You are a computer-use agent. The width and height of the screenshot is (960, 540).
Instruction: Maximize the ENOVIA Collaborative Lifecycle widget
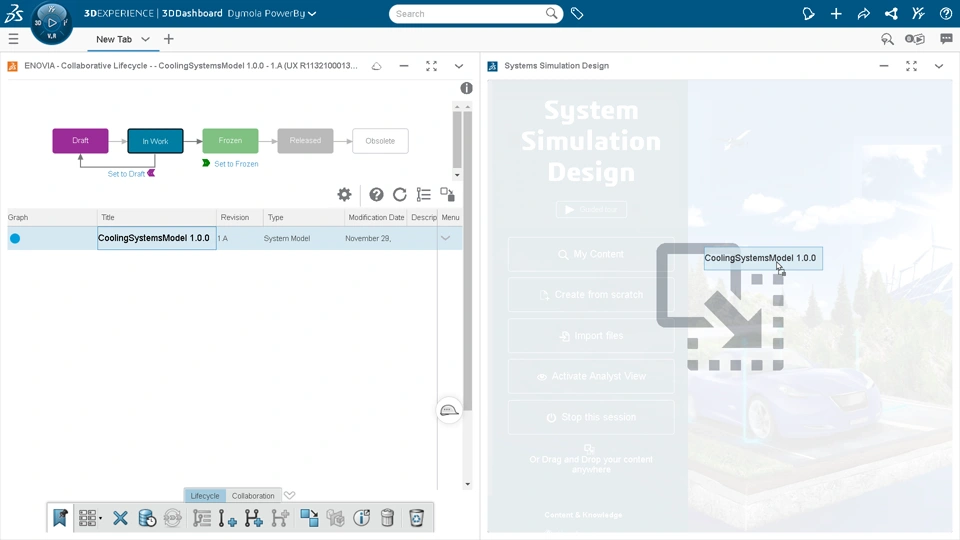432,66
